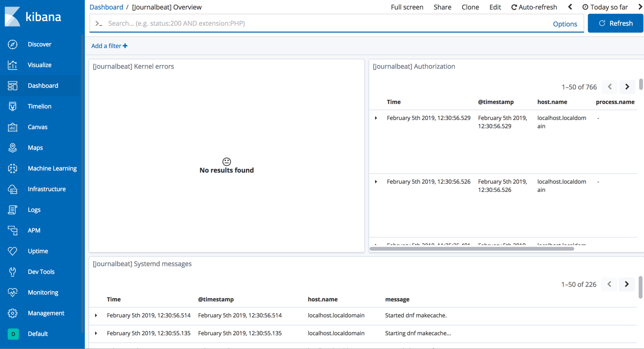The width and height of the screenshot is (644, 349).
Task: Click the 'Add a filter' link
Action: (x=109, y=46)
